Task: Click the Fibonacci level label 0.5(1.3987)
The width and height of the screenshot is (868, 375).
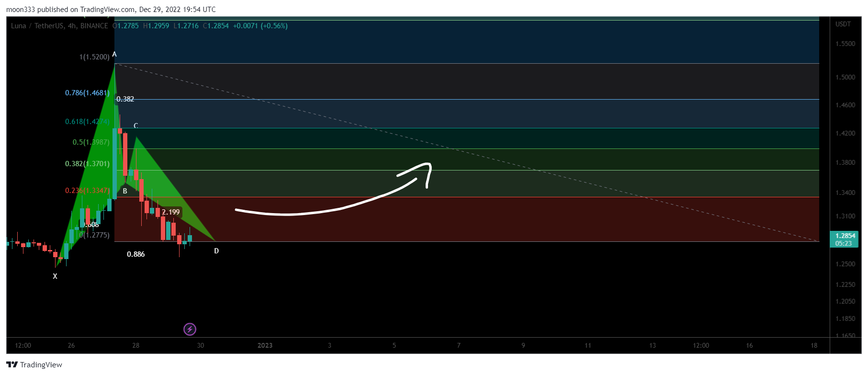Action: tap(91, 142)
